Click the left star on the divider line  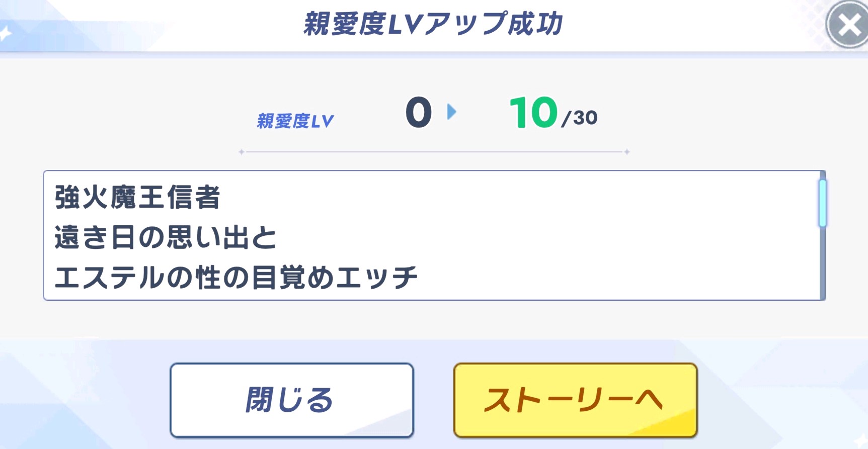pos(242,152)
